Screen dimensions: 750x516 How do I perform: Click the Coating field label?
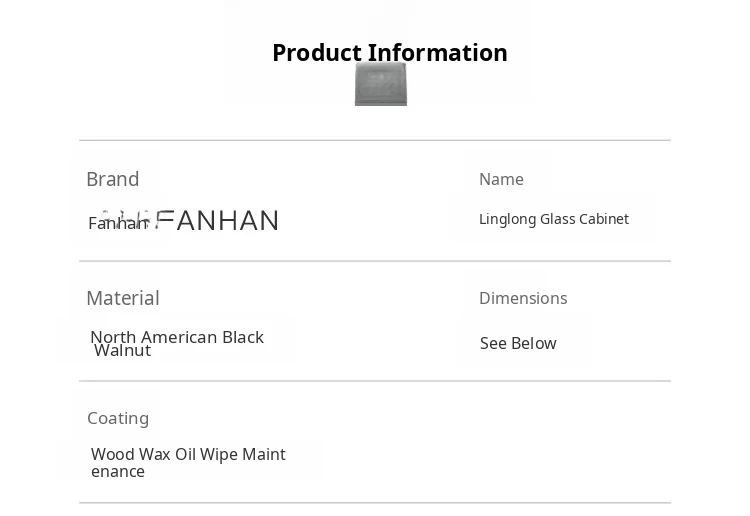click(x=118, y=418)
